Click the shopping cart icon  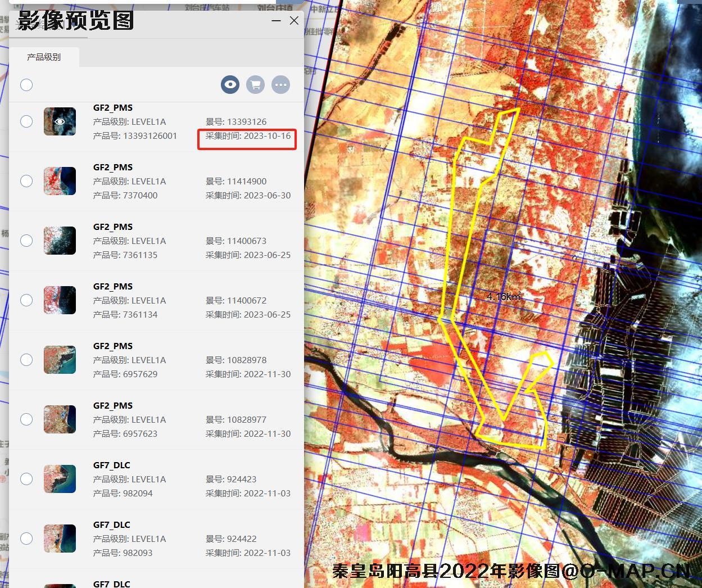255,85
